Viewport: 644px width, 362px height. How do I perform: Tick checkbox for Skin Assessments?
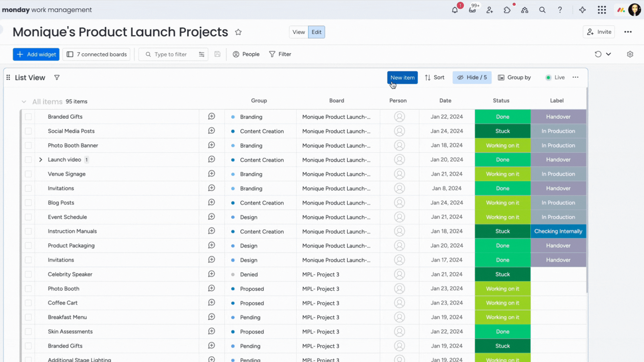coord(28,331)
